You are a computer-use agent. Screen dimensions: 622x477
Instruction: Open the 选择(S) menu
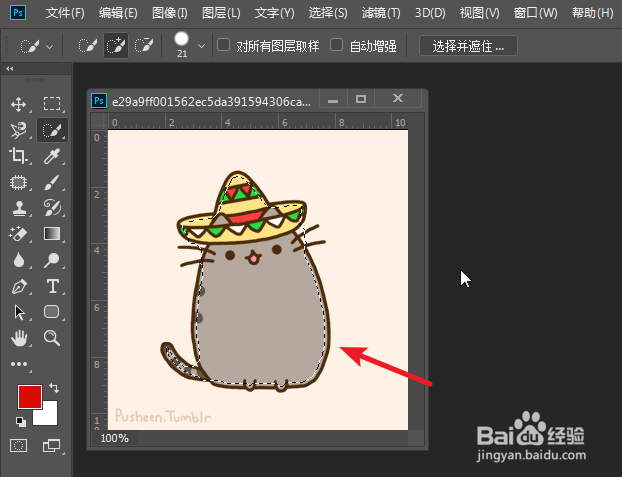tap(328, 13)
